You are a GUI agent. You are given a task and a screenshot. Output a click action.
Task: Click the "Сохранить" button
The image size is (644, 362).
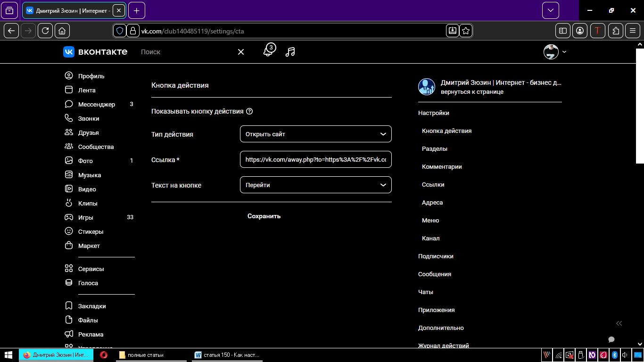coord(264,216)
